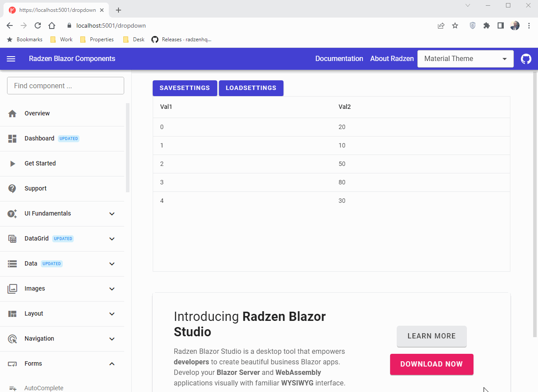
Task: Click the Val2 cell showing 50
Action: pos(420,164)
